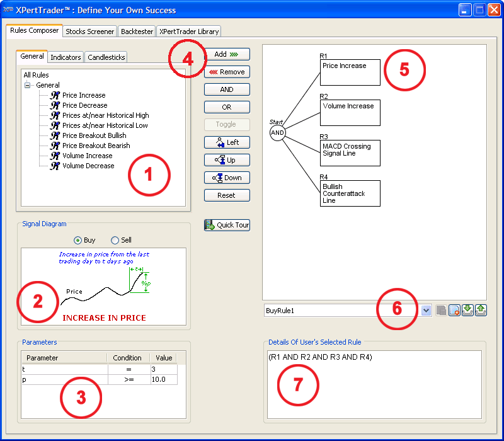
Task: Open the condition cell for parameter p
Action: pos(127,379)
